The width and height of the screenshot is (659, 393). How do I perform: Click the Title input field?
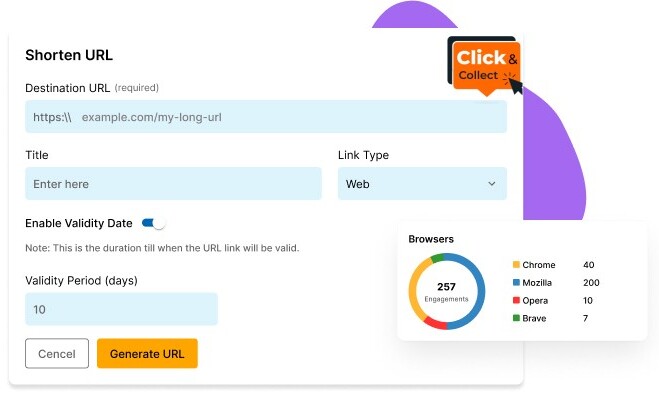pos(173,184)
